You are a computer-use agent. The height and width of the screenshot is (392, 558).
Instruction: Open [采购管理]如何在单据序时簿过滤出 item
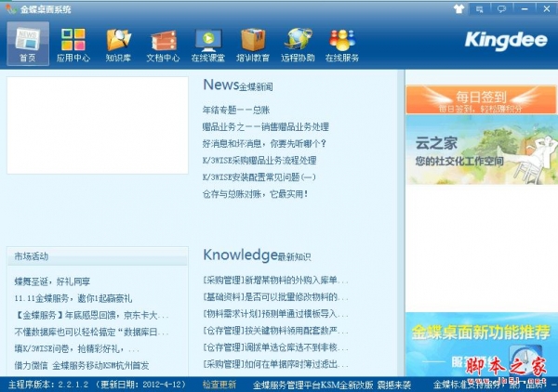coord(275,364)
